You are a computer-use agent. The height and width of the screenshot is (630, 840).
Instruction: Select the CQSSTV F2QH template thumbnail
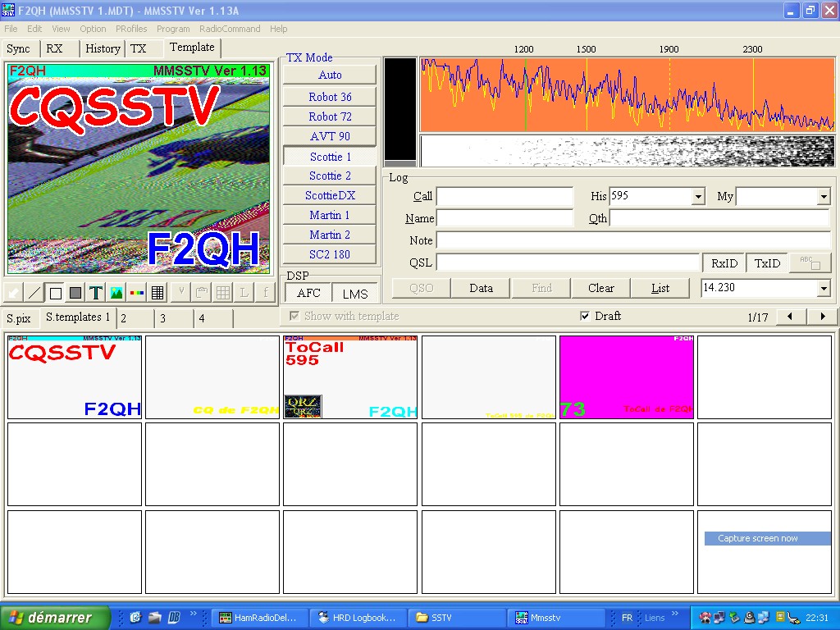point(75,377)
